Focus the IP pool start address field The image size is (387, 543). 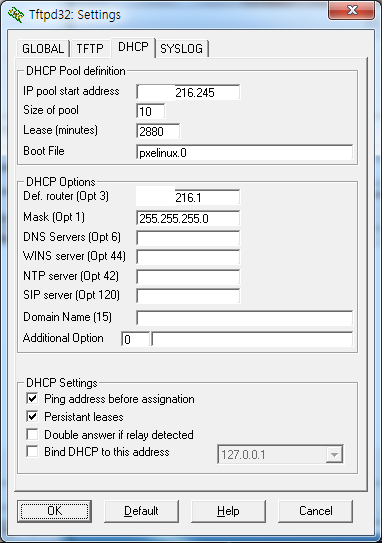point(188,92)
